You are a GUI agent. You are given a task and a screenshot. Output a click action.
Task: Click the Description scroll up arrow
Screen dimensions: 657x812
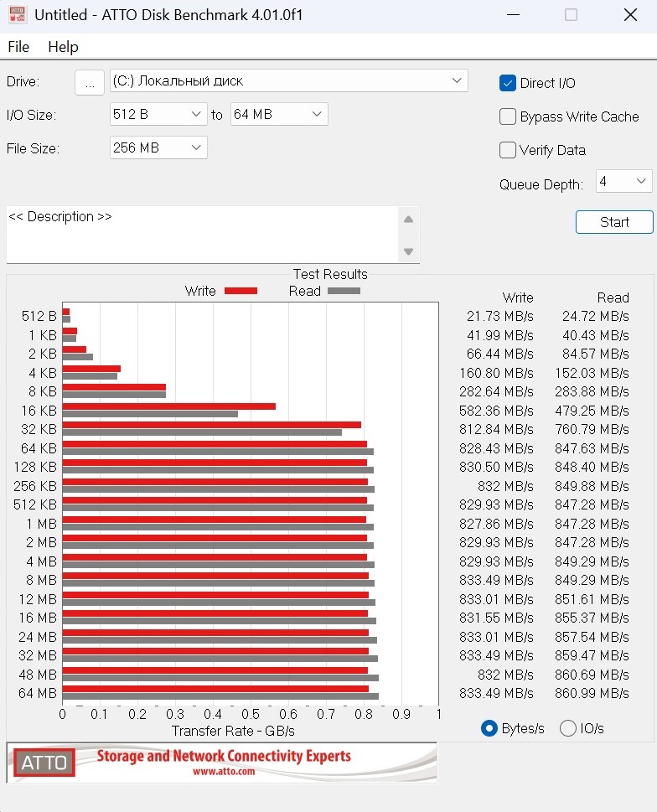[x=408, y=220]
